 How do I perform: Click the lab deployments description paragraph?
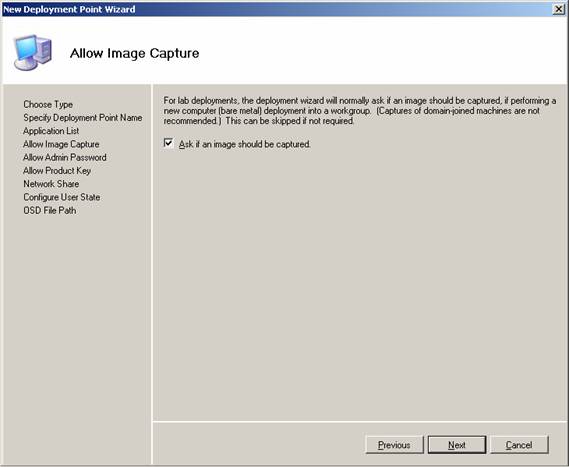359,111
